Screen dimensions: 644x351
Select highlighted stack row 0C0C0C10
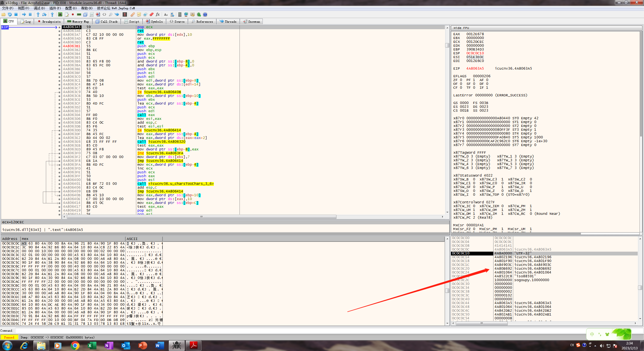(x=544, y=253)
